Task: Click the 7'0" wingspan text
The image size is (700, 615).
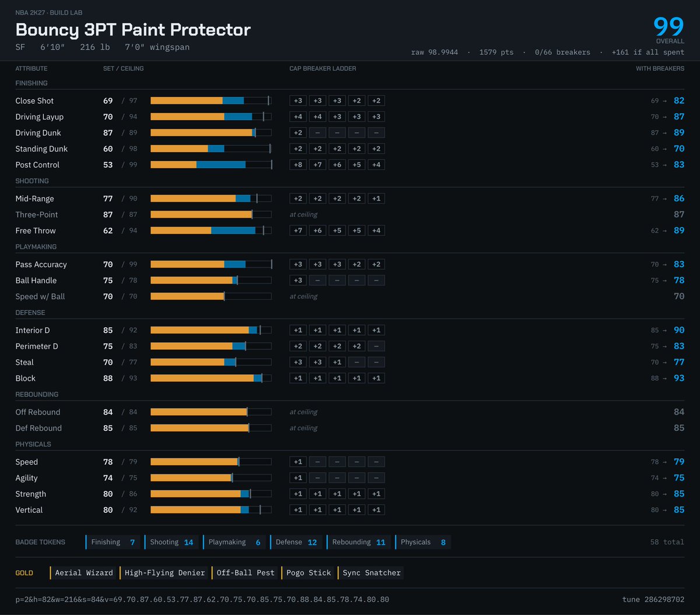Action: click(157, 47)
